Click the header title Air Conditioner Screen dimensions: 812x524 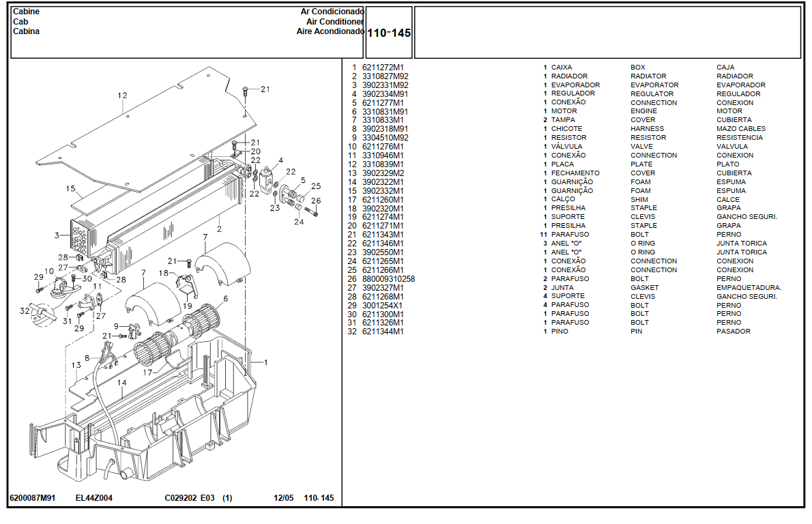click(x=334, y=22)
